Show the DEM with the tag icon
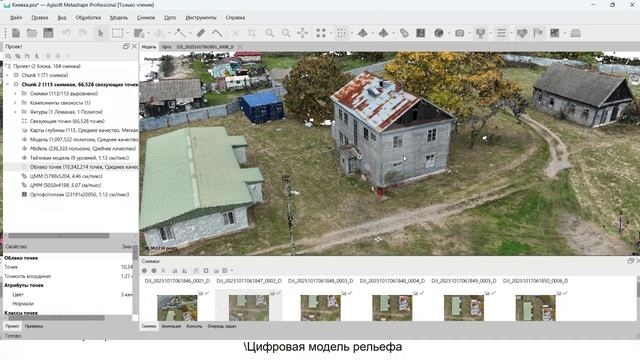 404,33
